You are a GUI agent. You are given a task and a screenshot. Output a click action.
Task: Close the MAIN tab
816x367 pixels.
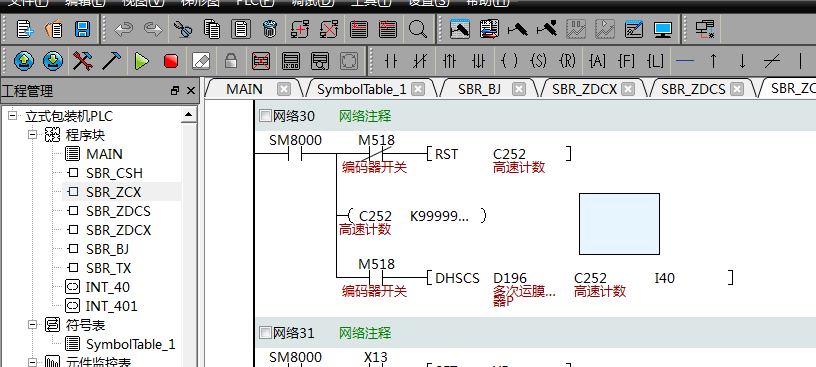(284, 89)
